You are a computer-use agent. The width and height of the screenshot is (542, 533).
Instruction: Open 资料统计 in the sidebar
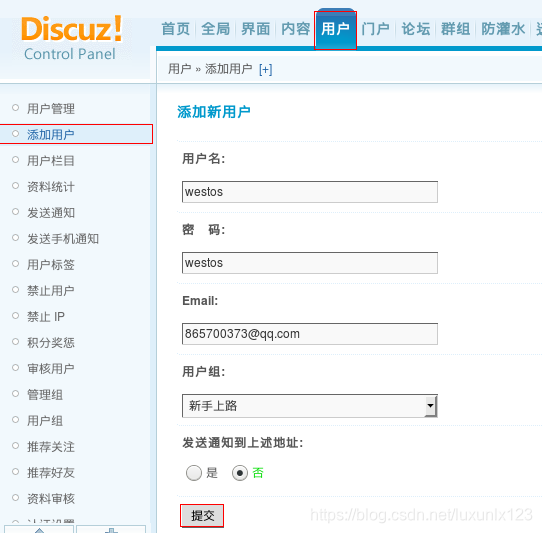click(51, 187)
